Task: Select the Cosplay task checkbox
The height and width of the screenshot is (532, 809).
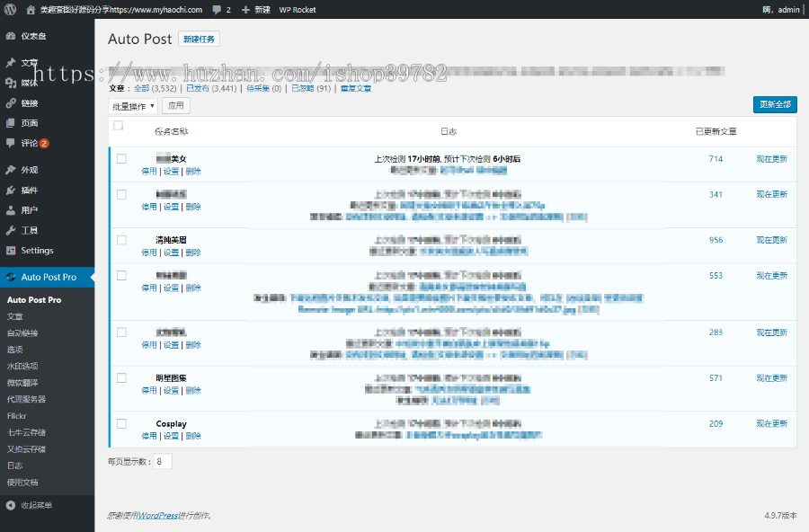Action: click(x=121, y=423)
